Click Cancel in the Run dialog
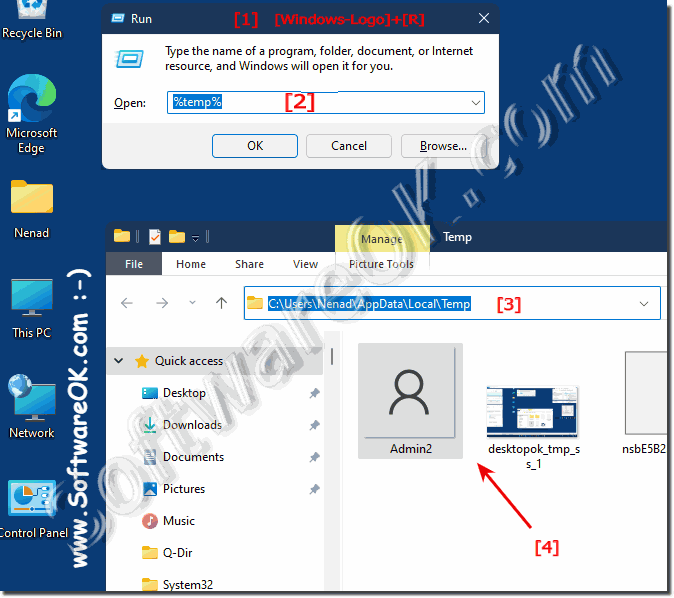The height and width of the screenshot is (598, 674). pos(349,146)
